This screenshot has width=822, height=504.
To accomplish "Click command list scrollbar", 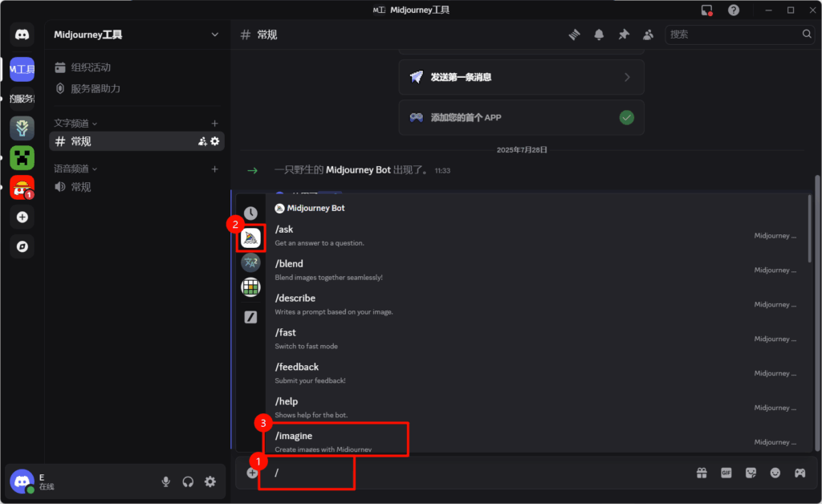I will [x=810, y=229].
